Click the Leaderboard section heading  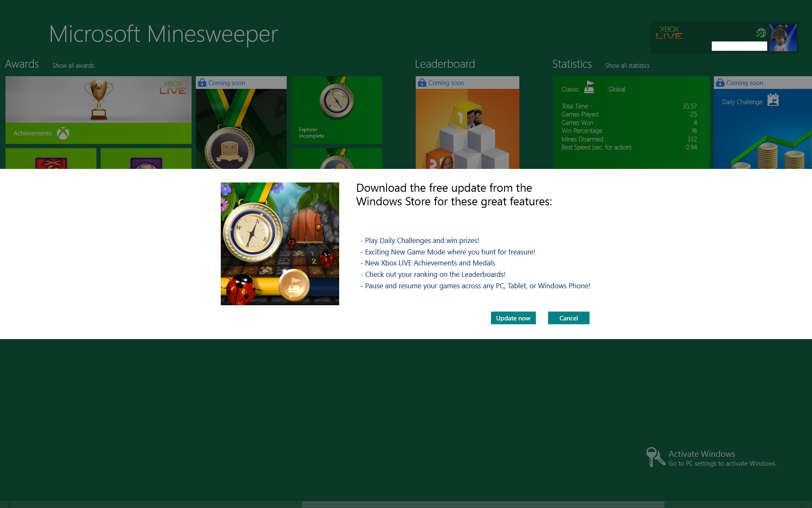pos(445,64)
